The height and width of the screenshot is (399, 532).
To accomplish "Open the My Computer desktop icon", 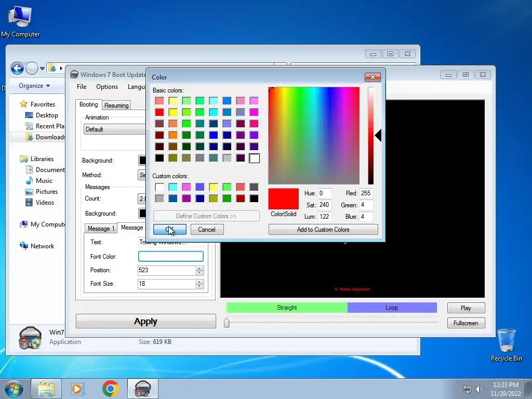I will 20,21.
